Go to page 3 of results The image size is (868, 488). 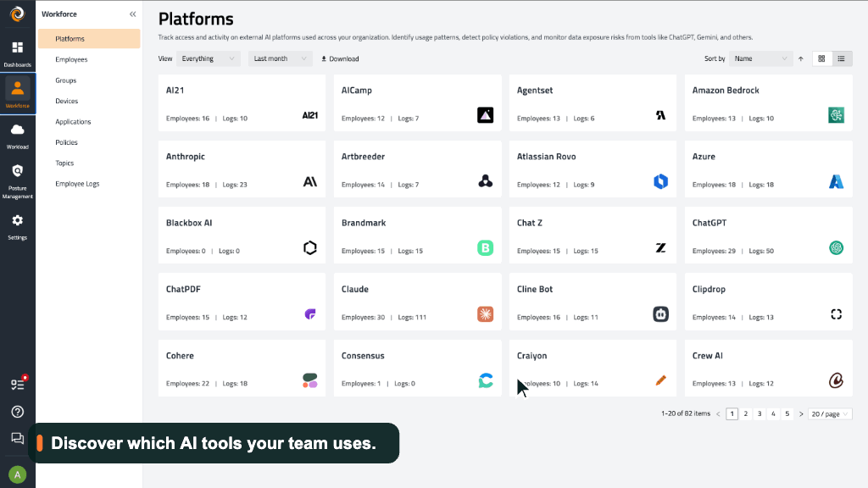[x=759, y=413]
